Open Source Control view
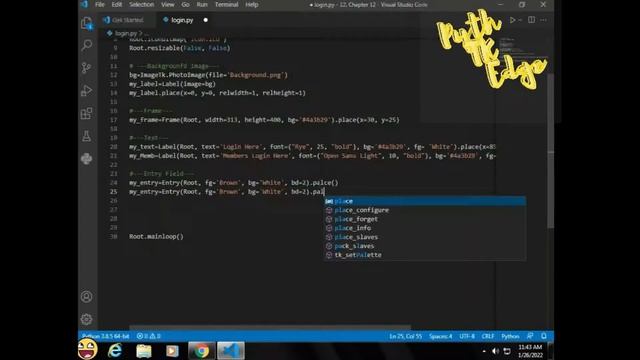Viewport: 640px width, 360px height. pos(87,68)
